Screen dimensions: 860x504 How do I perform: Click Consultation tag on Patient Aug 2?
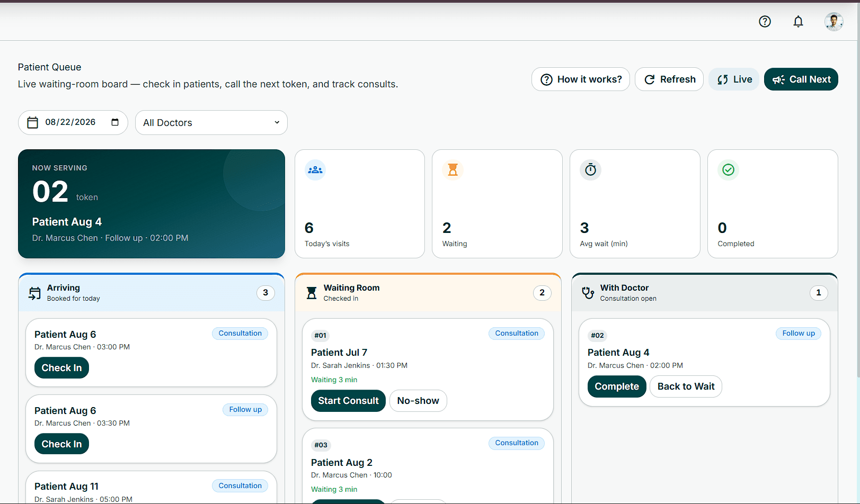pos(517,443)
